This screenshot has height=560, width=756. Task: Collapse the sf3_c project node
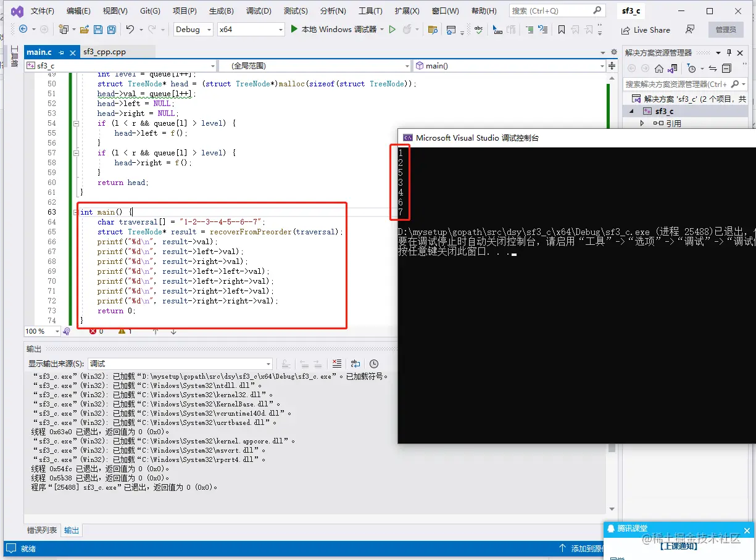(631, 111)
